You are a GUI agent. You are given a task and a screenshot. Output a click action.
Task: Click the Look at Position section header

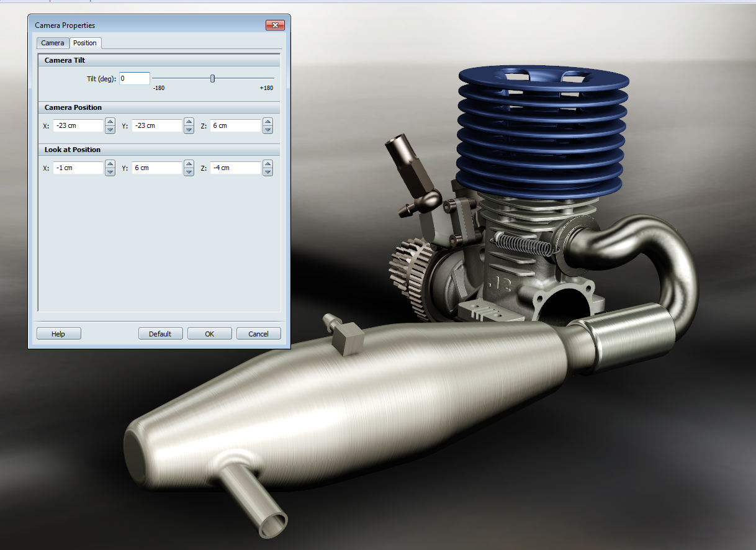(160, 150)
